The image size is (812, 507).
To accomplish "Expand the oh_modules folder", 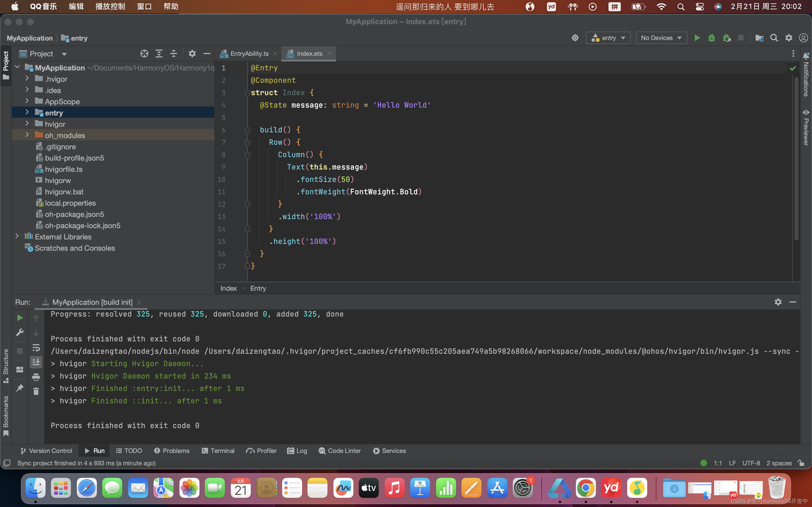I will [27, 135].
